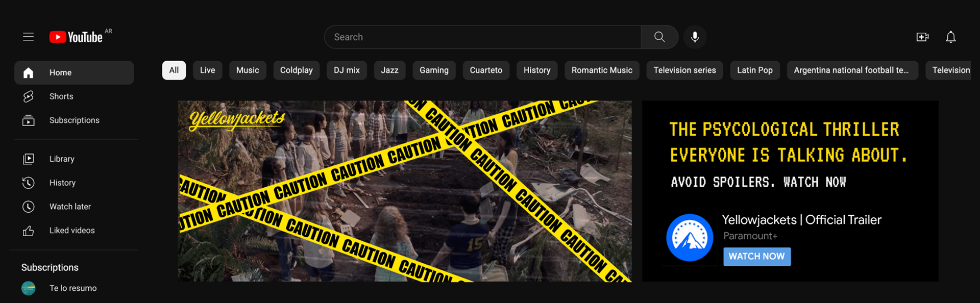Open the Create video icon
The image size is (980, 303).
click(922, 37)
